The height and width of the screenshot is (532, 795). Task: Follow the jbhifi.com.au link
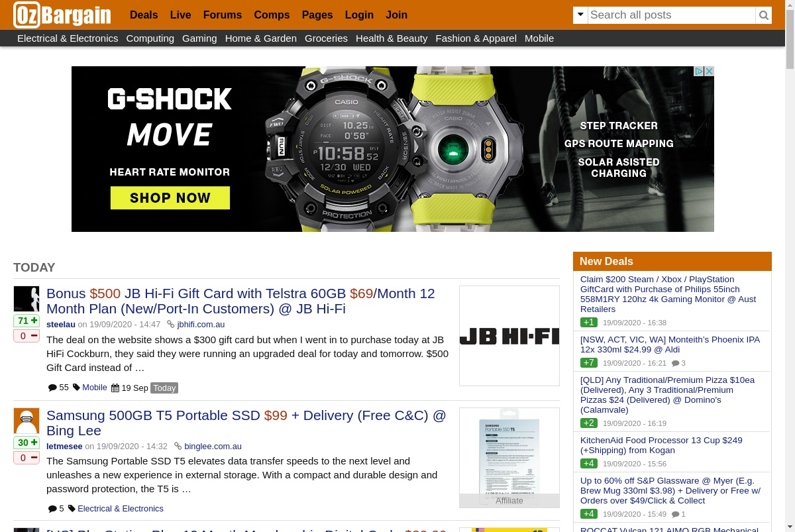coord(201,325)
